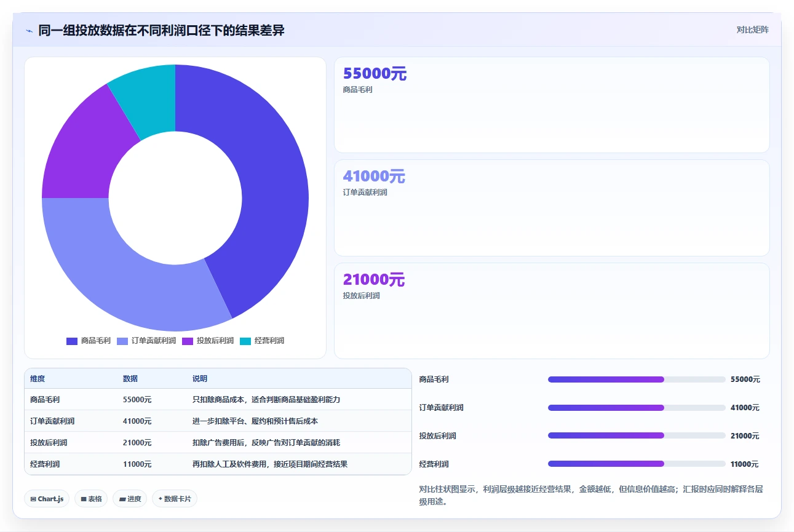Click the 进度 tag chip
The image size is (794, 532).
point(130,499)
